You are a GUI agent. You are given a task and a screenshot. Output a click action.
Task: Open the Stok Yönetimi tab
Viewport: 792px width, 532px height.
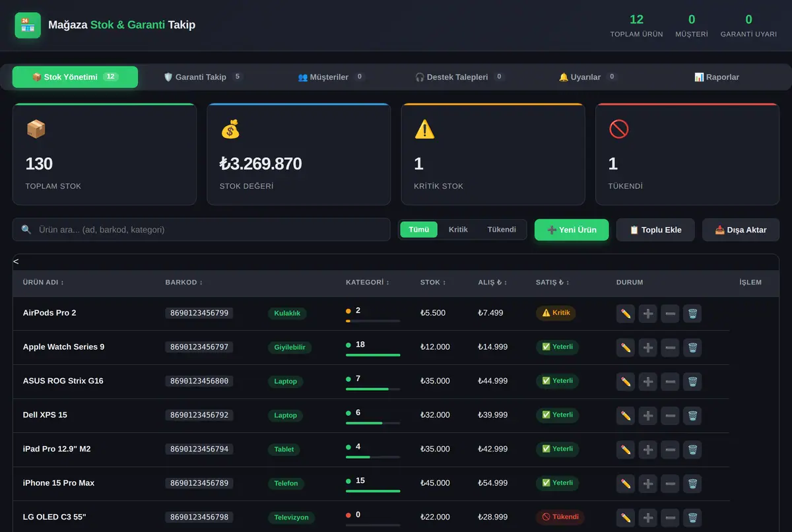[x=75, y=77]
